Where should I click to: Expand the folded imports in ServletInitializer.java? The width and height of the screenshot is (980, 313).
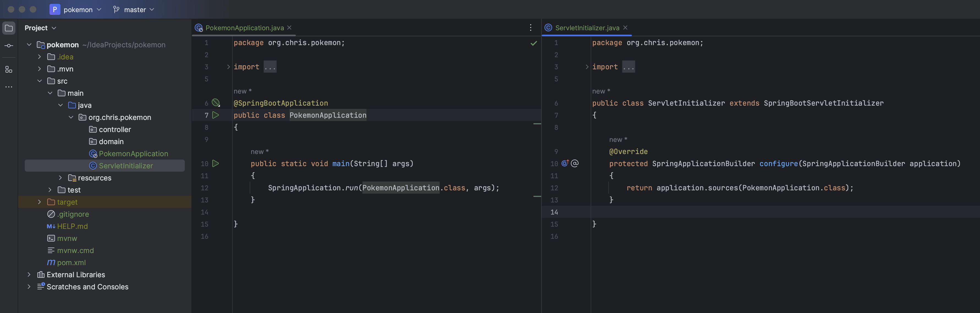(587, 67)
